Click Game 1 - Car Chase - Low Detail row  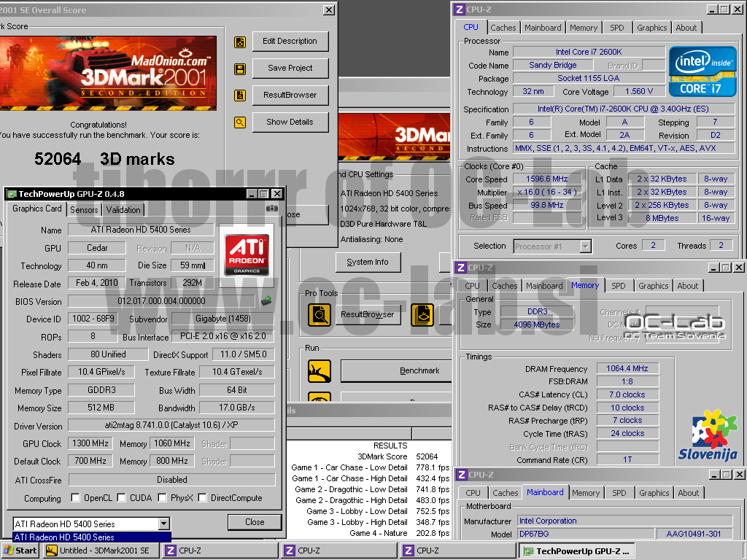pyautogui.click(x=370, y=467)
